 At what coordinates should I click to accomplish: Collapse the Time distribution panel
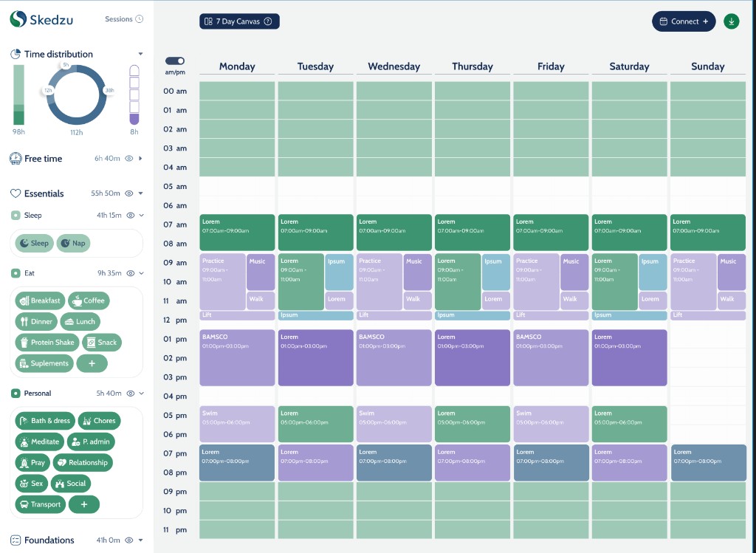(140, 54)
